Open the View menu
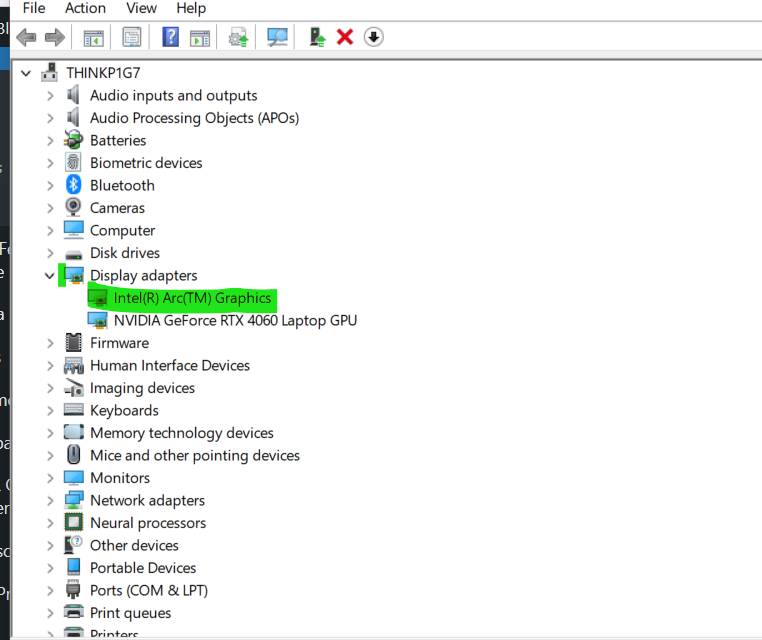Viewport: 762px width, 640px height. (x=141, y=8)
